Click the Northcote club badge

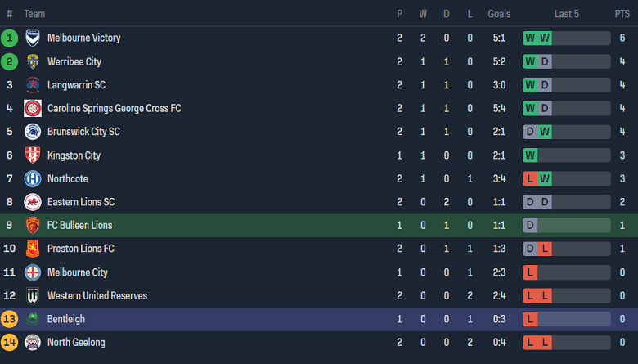[33, 178]
